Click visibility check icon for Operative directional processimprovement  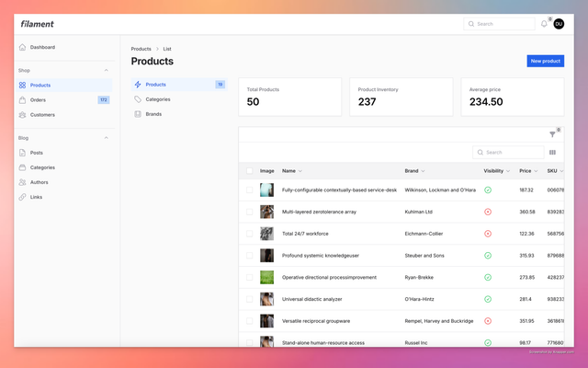[488, 277]
